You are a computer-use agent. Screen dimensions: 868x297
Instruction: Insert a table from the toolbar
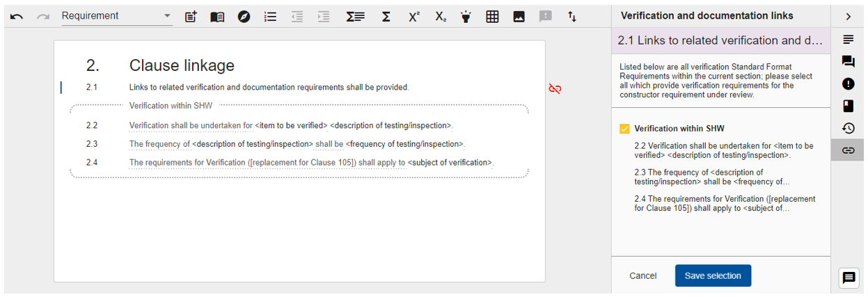click(492, 17)
